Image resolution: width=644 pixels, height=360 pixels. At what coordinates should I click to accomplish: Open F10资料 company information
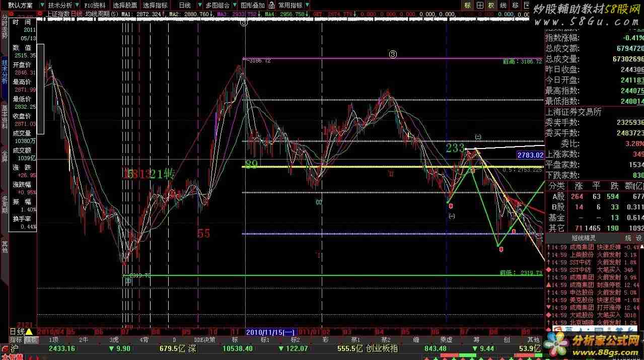click(x=94, y=5)
